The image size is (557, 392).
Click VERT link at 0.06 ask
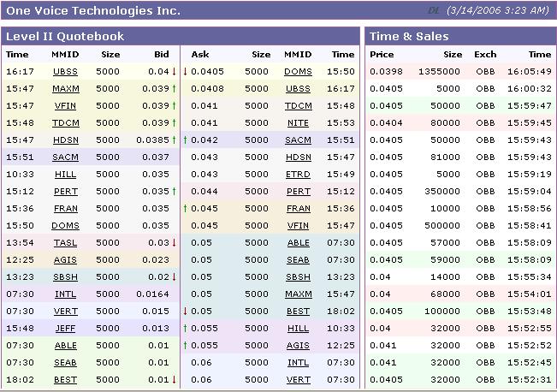(x=299, y=379)
